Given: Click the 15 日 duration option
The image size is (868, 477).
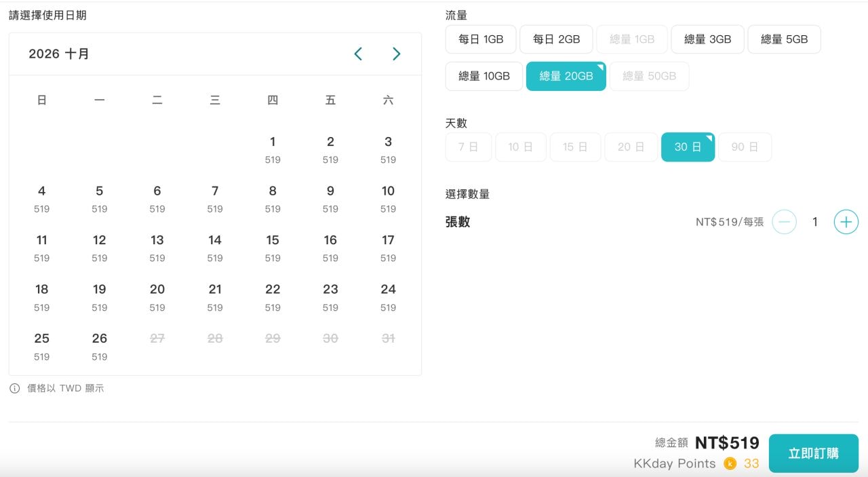Looking at the screenshot, I should [x=575, y=147].
